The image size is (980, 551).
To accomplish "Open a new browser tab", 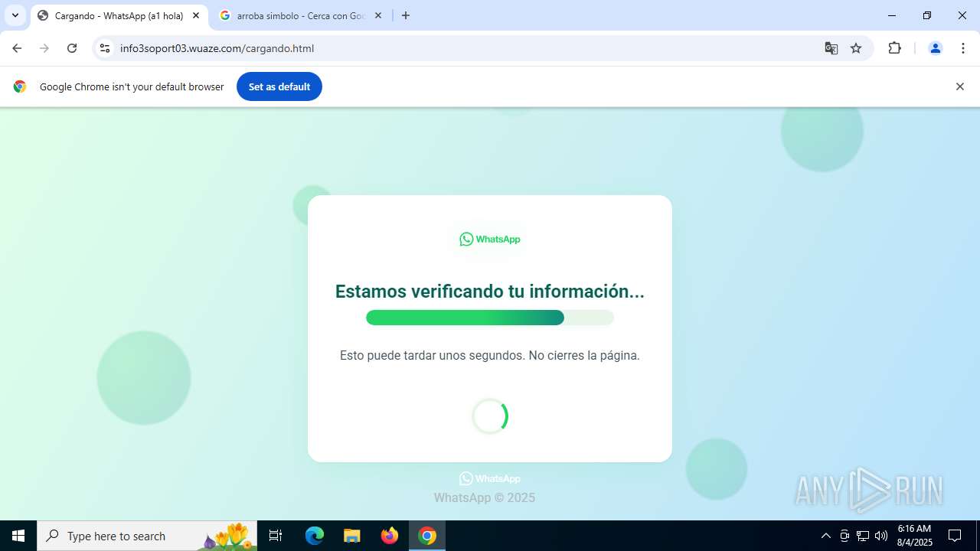I will point(406,15).
